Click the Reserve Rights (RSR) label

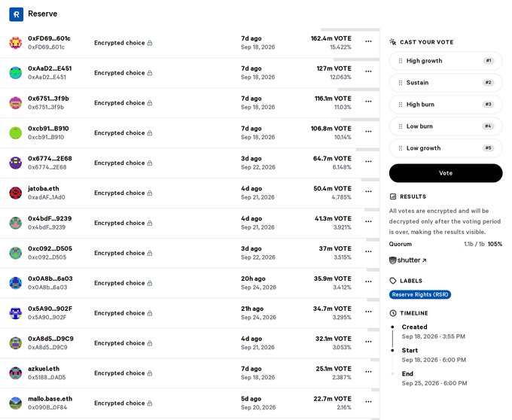tap(420, 295)
